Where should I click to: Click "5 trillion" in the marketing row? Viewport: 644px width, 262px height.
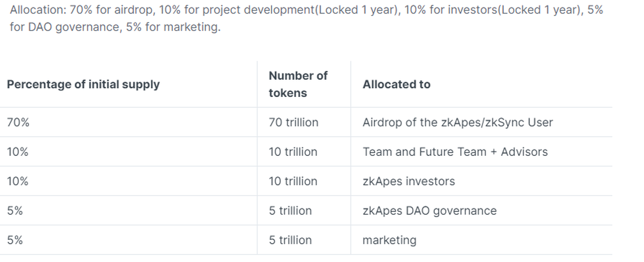pos(290,241)
